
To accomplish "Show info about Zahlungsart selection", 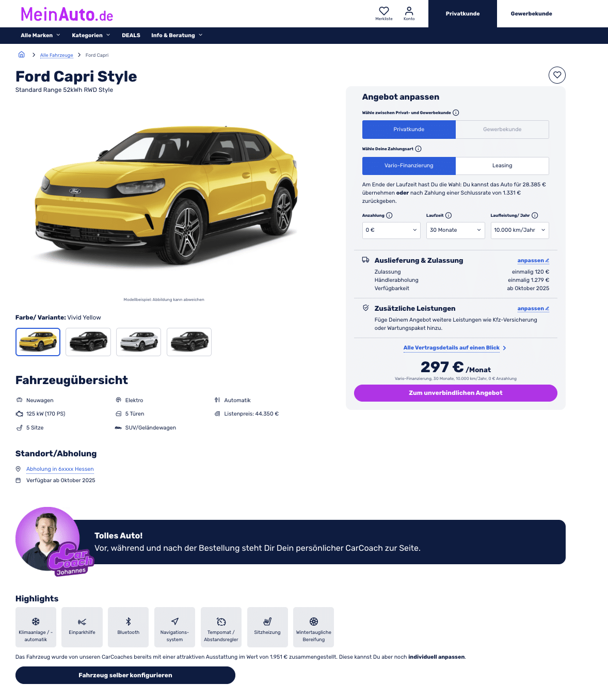I will (419, 149).
